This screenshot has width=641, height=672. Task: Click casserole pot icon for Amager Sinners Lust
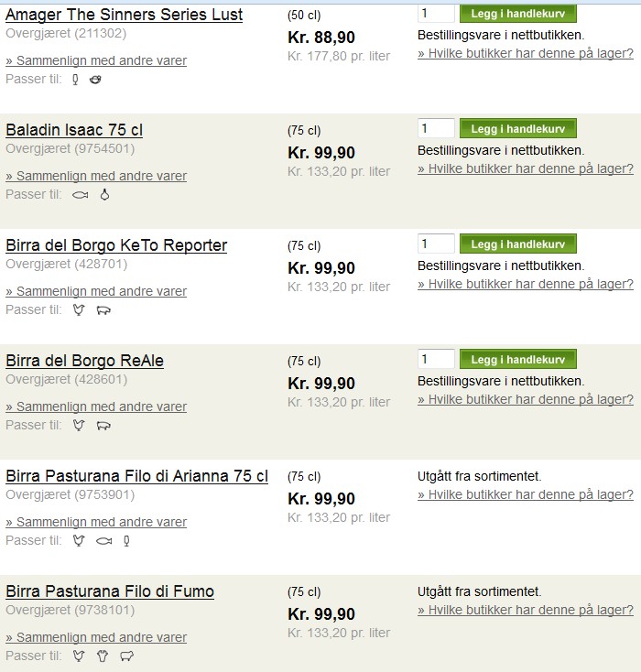(95, 80)
